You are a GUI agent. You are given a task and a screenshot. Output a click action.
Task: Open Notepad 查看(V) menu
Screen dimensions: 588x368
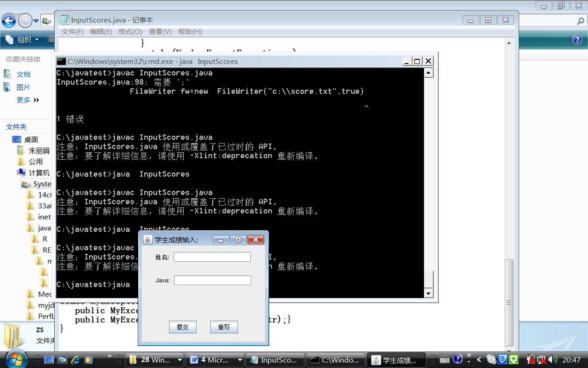(160, 32)
